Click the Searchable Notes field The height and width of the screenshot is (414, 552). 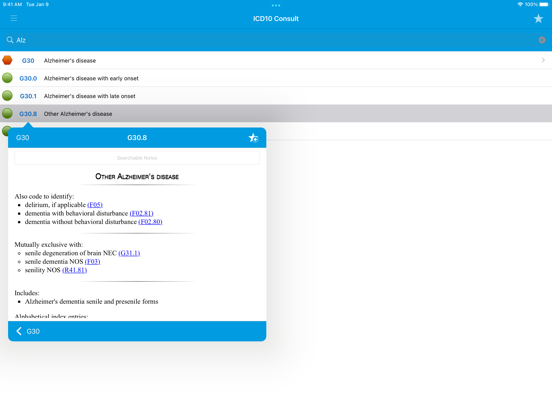pyautogui.click(x=137, y=158)
